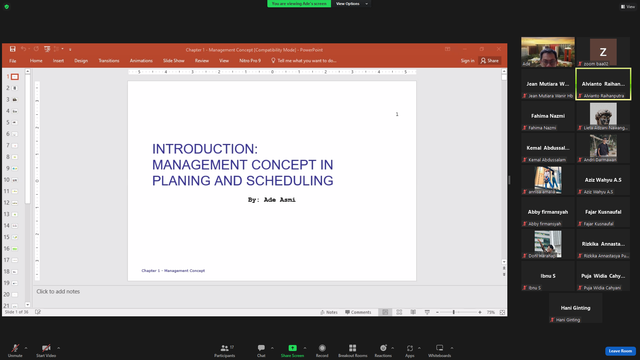Open the Transitions ribbon tab
640x360 pixels.
(109, 61)
